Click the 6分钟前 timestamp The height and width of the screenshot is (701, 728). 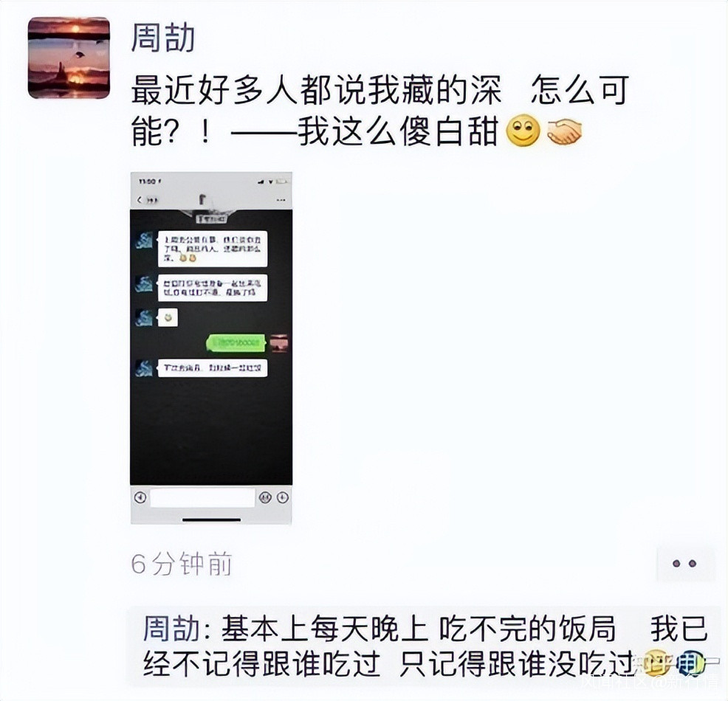[x=182, y=564]
